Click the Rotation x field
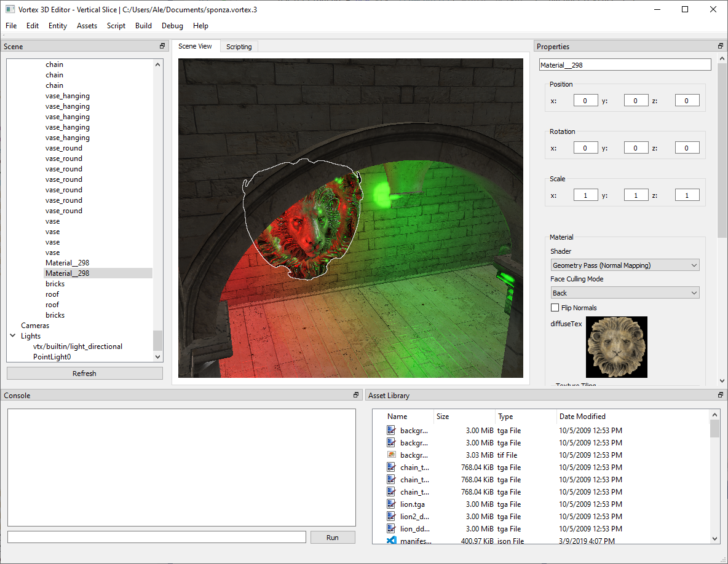This screenshot has width=728, height=564. click(x=585, y=148)
